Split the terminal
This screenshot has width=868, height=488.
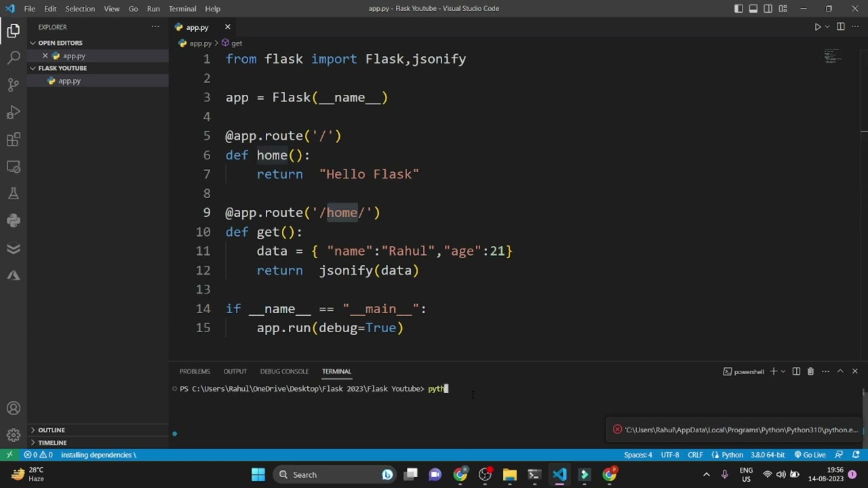coord(796,371)
